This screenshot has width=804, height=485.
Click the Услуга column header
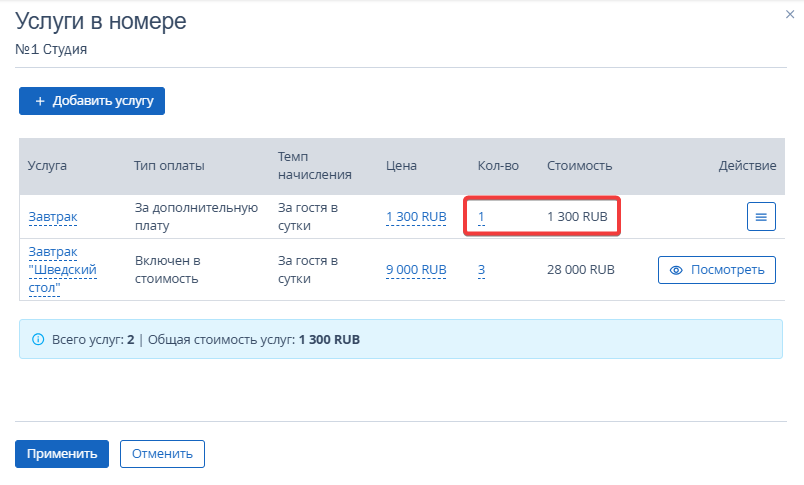47,166
